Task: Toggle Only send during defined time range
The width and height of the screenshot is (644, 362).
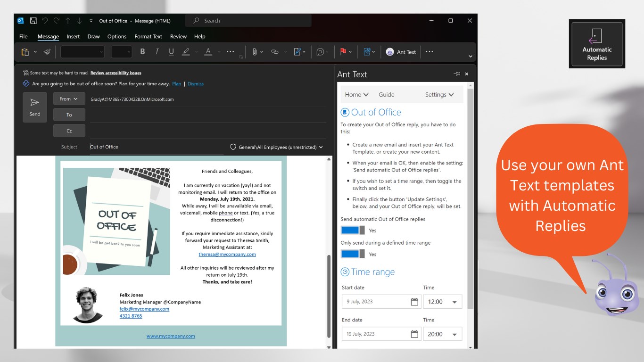Action: (x=353, y=254)
